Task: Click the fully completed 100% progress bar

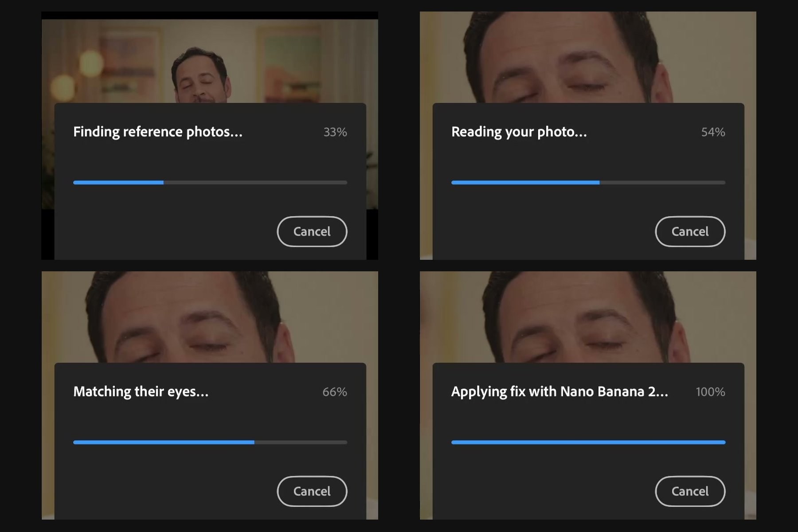Action: [x=588, y=442]
